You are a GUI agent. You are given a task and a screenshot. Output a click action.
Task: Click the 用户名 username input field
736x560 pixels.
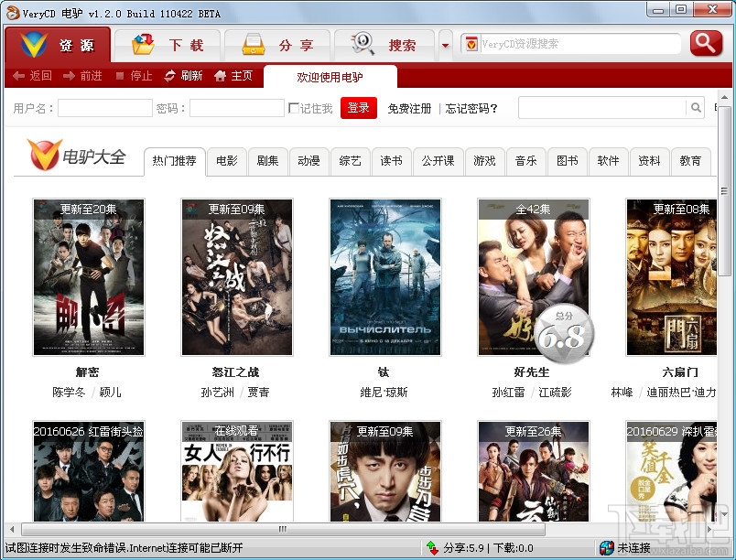point(105,108)
